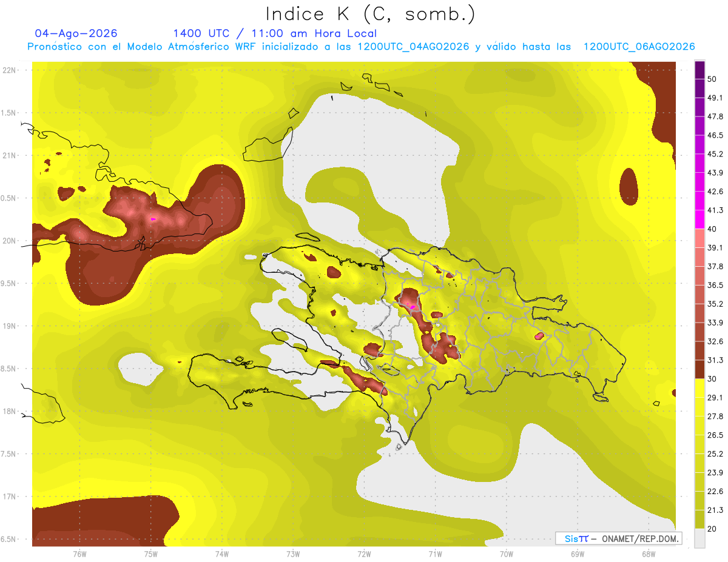Click the 'Indice K (C, somb.)' title
728x562 pixels.
tap(370, 14)
